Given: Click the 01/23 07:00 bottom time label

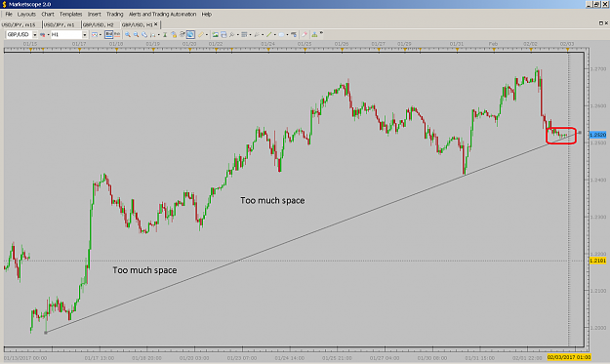Looking at the screenshot, I should (242, 358).
